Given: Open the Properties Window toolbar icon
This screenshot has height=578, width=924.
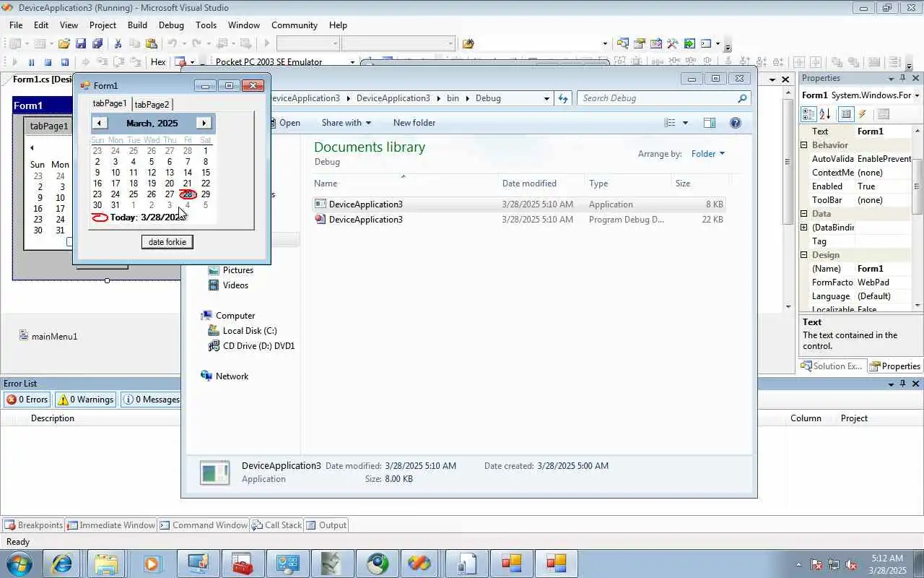Looking at the screenshot, I should (x=640, y=43).
